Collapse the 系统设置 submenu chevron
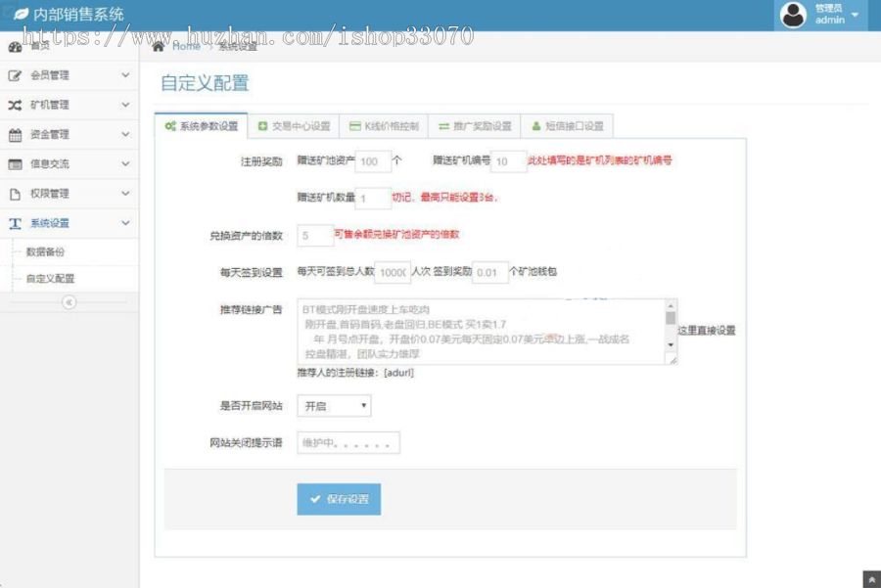The image size is (881, 588). click(125, 222)
